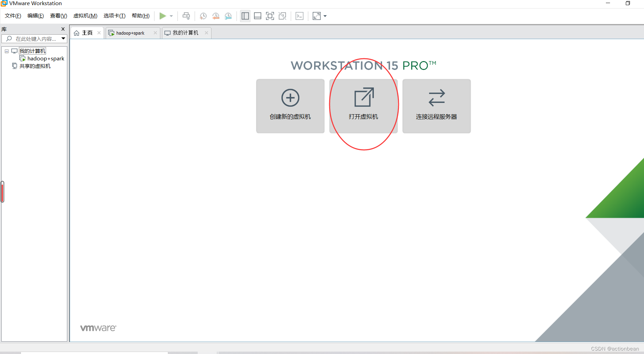Switch to the hadoop+spark tab
This screenshot has width=644, height=354.
[130, 33]
